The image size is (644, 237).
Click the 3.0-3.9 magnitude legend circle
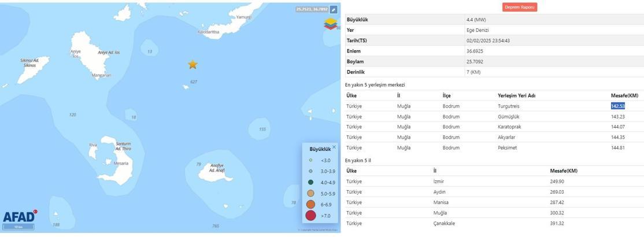(x=311, y=171)
